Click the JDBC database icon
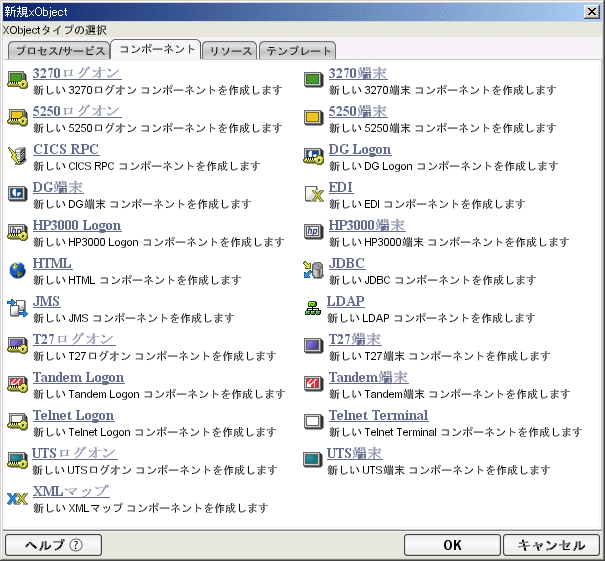 313,269
